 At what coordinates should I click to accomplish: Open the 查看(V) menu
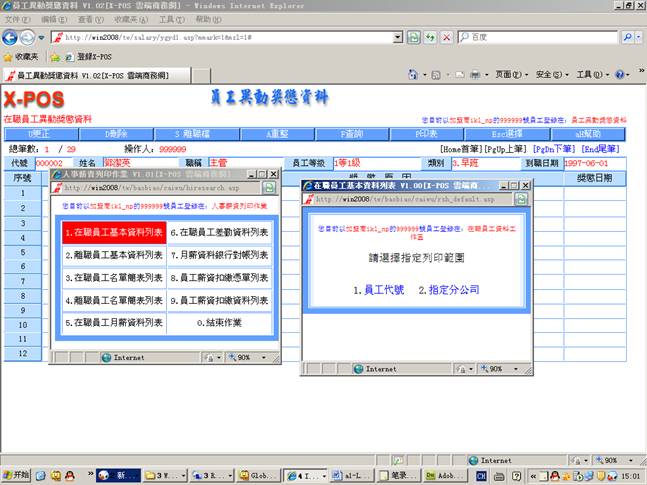(90, 19)
